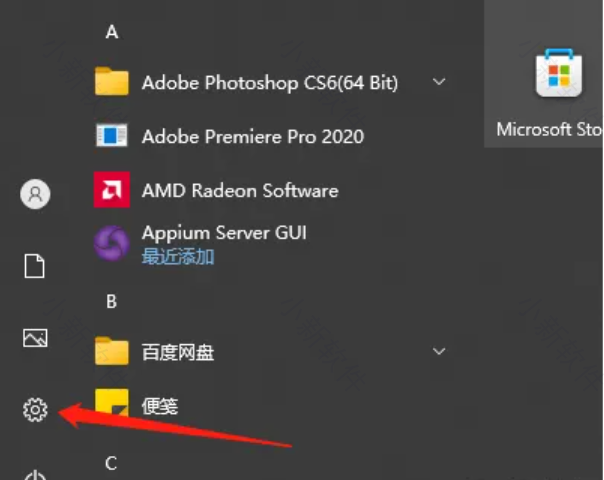This screenshot has width=604, height=480.
Task: Click the Adobe Photoshop CS6 folder icon
Action: click(x=112, y=82)
